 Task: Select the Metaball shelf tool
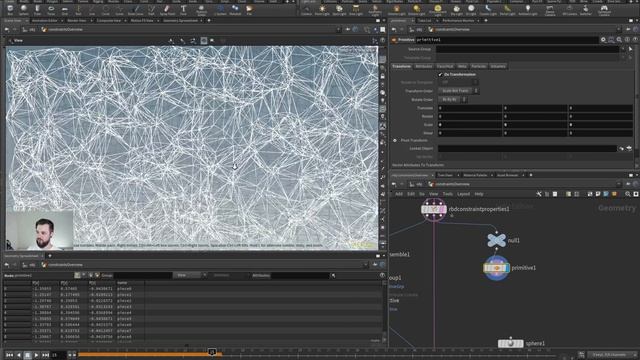point(235,9)
